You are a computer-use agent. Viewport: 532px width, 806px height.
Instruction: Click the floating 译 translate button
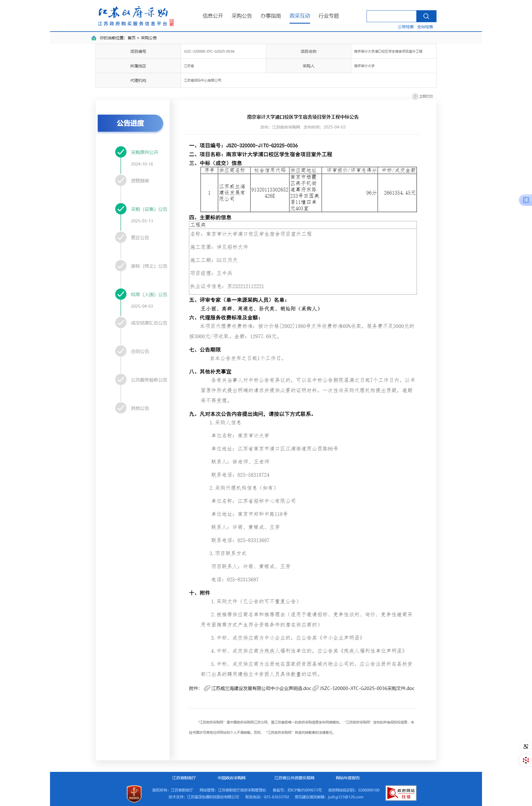[x=525, y=200]
